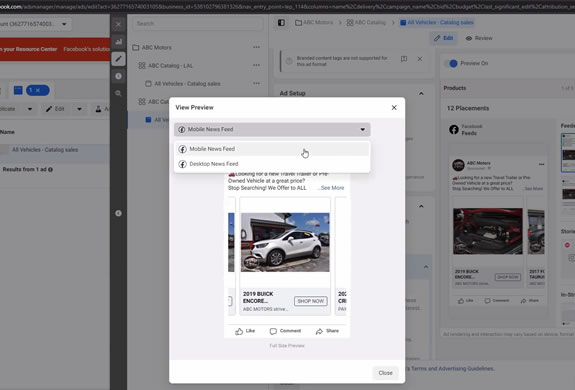Click the Close button in preview dialog
The image size is (575, 390).
pyautogui.click(x=385, y=373)
